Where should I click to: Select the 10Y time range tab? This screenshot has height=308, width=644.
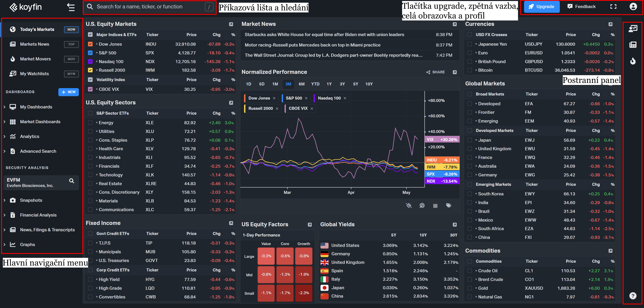[369, 84]
